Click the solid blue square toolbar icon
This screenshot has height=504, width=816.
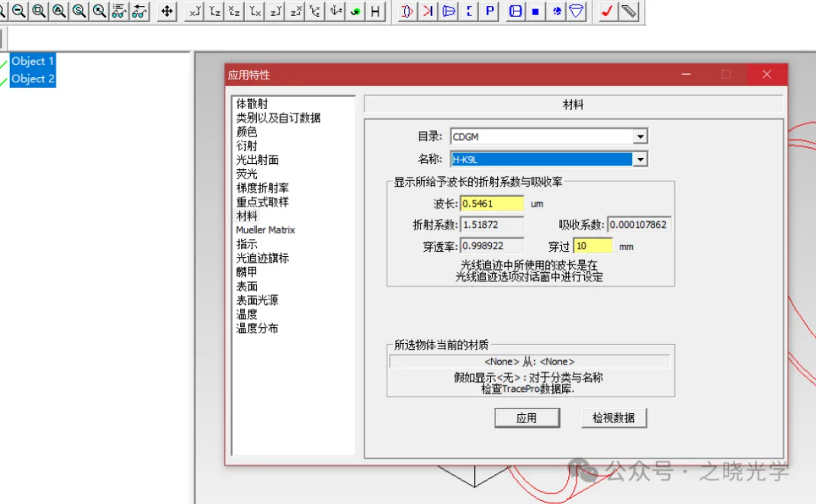coord(536,11)
